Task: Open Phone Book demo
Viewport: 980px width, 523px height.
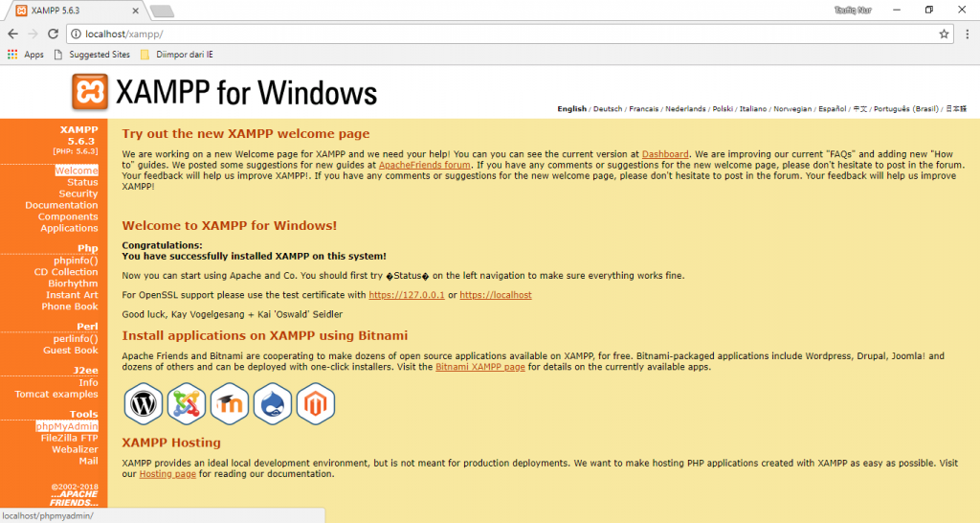Action: pyautogui.click(x=69, y=307)
